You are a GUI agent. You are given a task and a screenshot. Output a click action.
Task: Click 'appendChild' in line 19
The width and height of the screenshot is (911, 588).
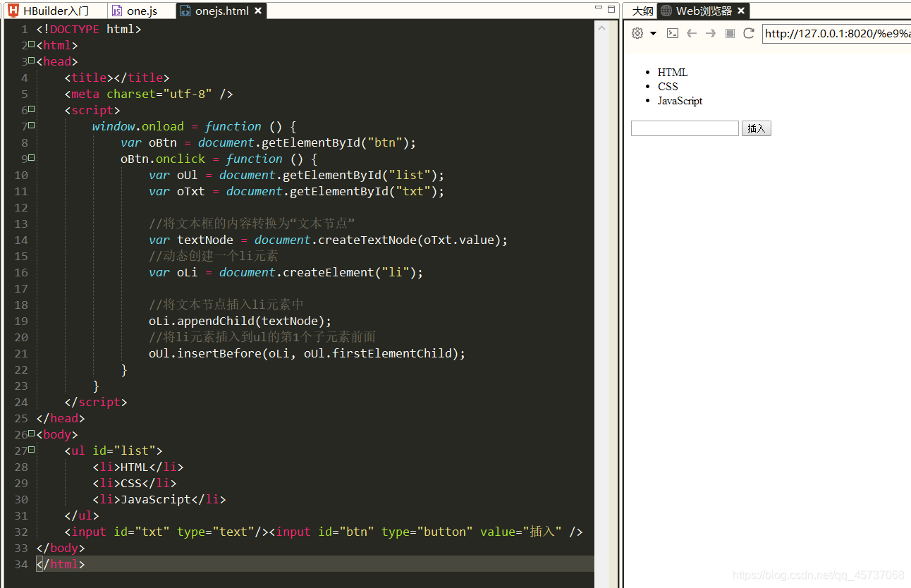pyautogui.click(x=216, y=321)
